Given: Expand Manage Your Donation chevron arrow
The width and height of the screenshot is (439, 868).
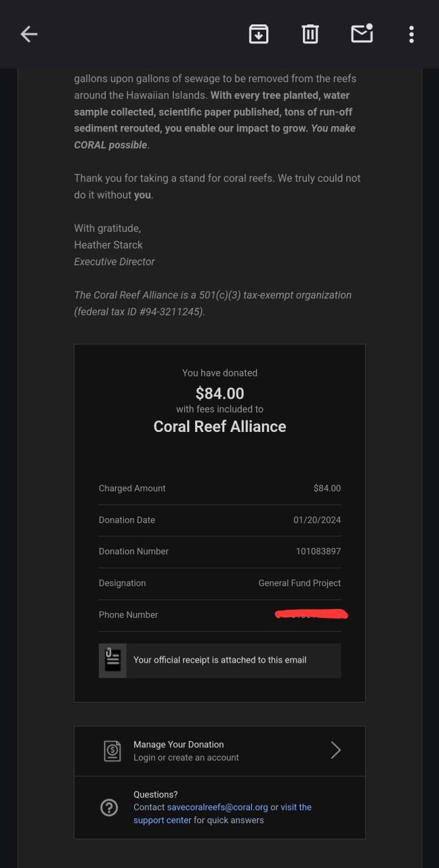Looking at the screenshot, I should tap(335, 750).
